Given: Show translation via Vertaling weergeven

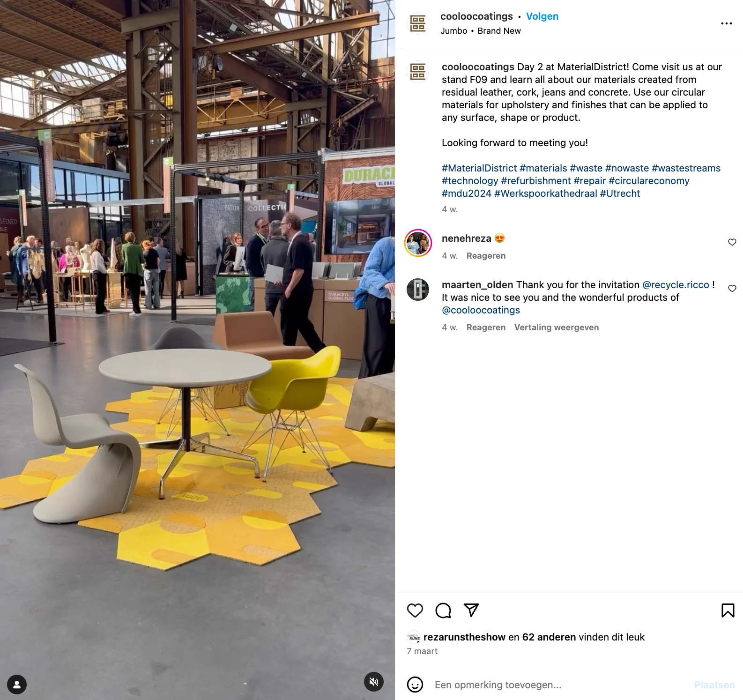Looking at the screenshot, I should [x=557, y=328].
